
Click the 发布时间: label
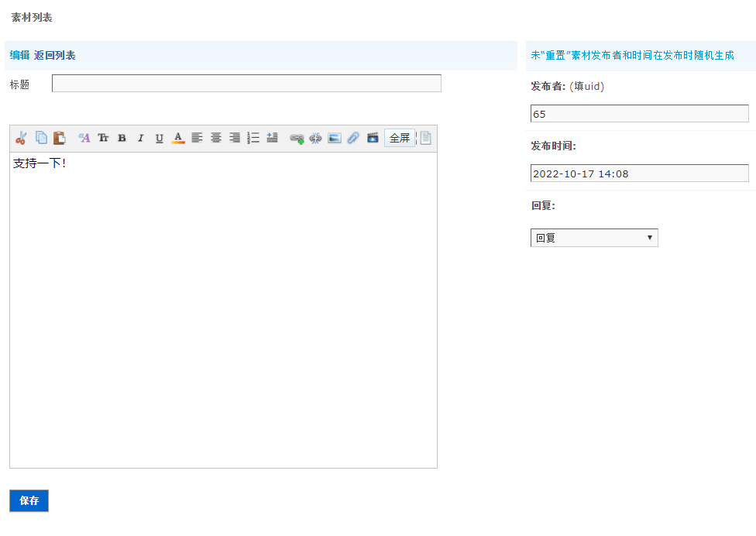[x=554, y=146]
